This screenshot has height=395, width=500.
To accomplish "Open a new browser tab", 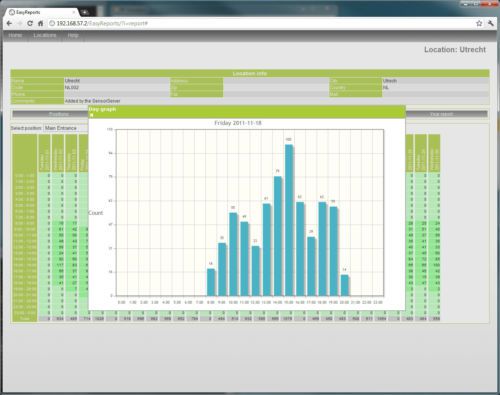I will 86,12.
